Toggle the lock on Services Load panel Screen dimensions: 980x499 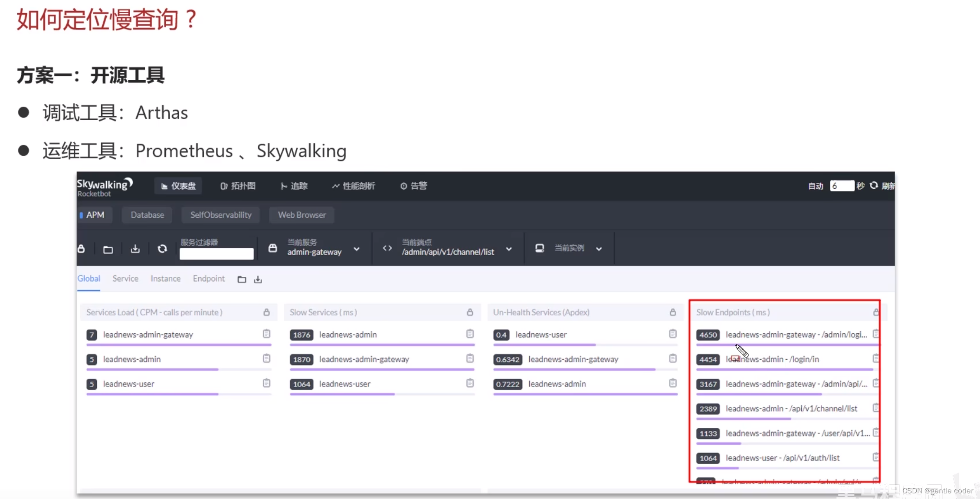coord(266,312)
